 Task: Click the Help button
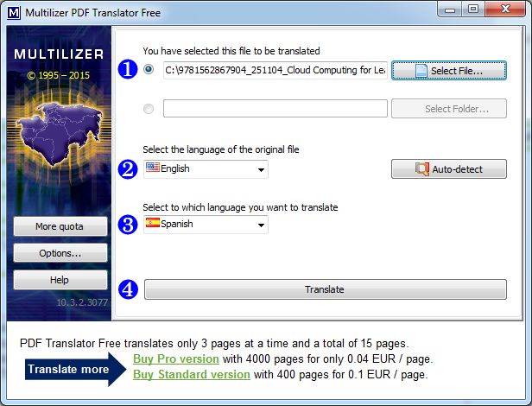point(60,280)
